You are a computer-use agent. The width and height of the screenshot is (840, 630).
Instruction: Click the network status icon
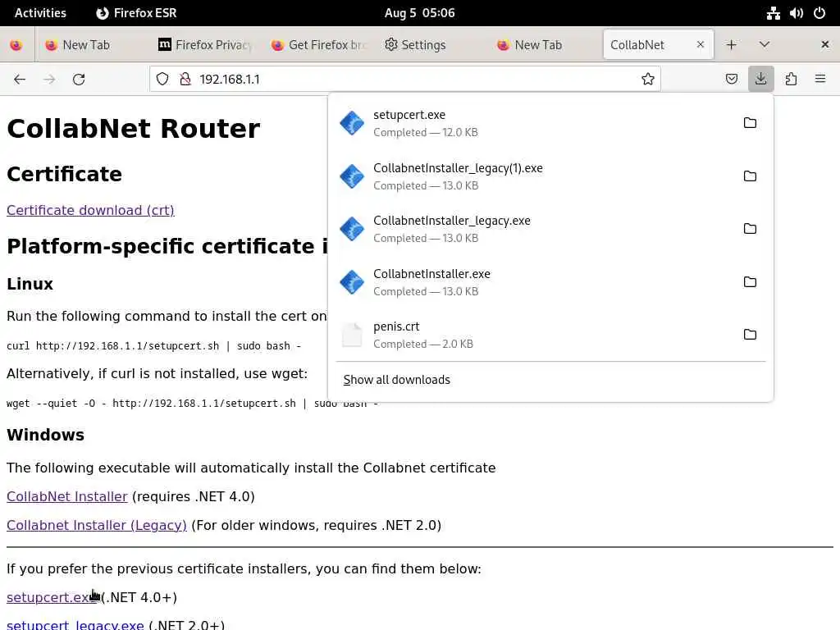pyautogui.click(x=773, y=13)
